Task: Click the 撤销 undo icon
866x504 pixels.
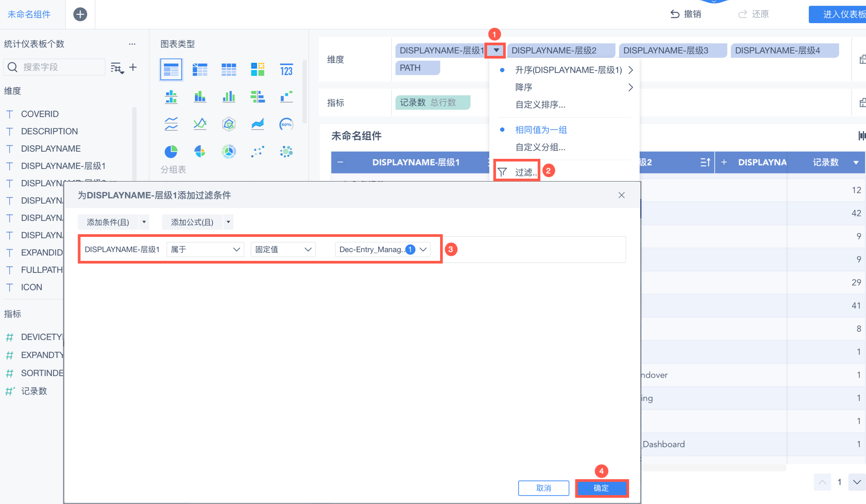Action: tap(675, 14)
